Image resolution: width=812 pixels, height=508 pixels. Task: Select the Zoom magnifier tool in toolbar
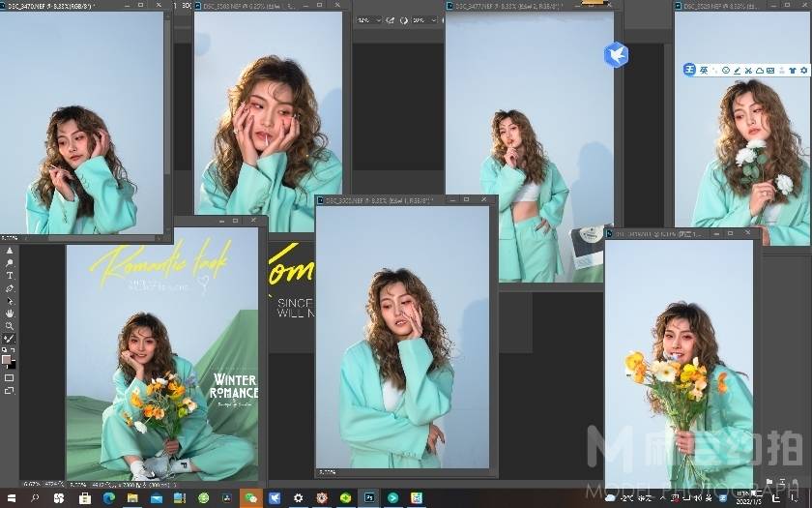[10, 326]
